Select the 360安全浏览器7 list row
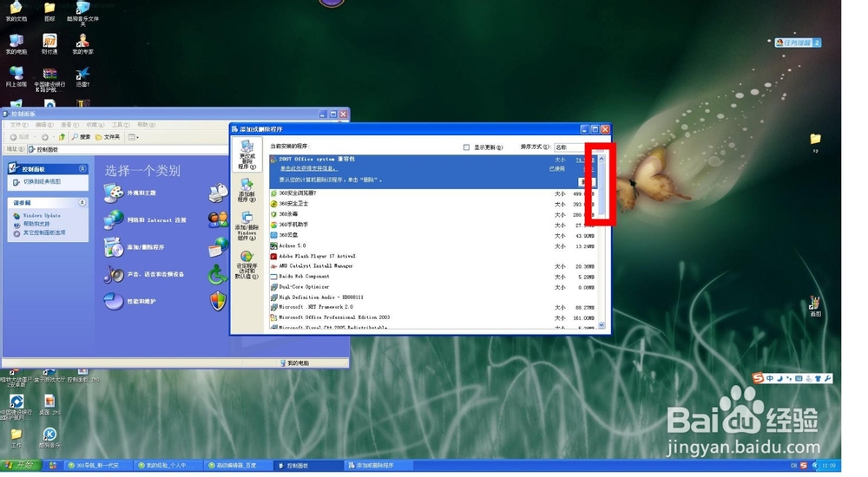868x477 pixels. [x=433, y=193]
